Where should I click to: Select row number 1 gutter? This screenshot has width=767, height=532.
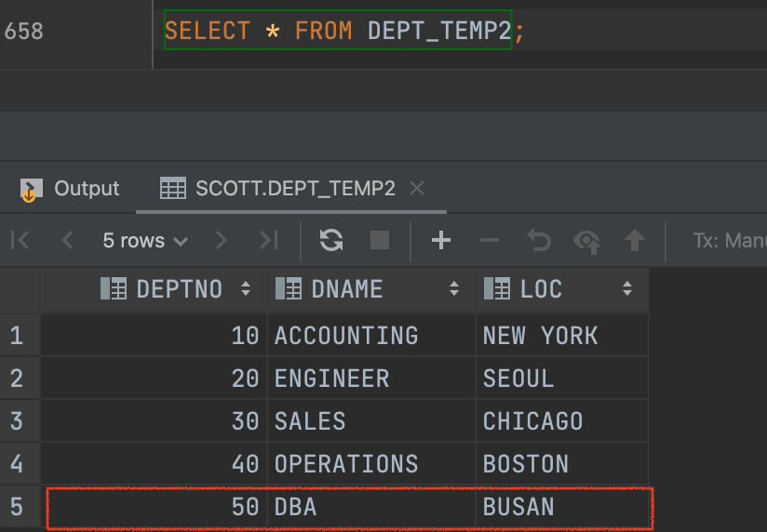[x=20, y=336]
